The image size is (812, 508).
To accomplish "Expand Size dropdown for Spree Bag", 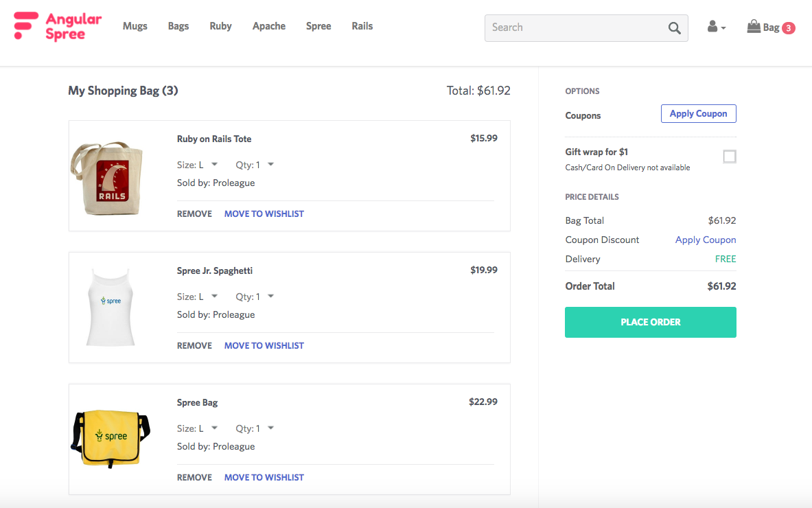I will pyautogui.click(x=197, y=428).
